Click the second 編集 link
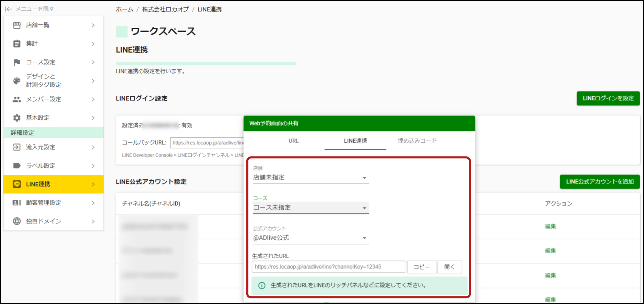This screenshot has width=644, height=304. pos(550,251)
